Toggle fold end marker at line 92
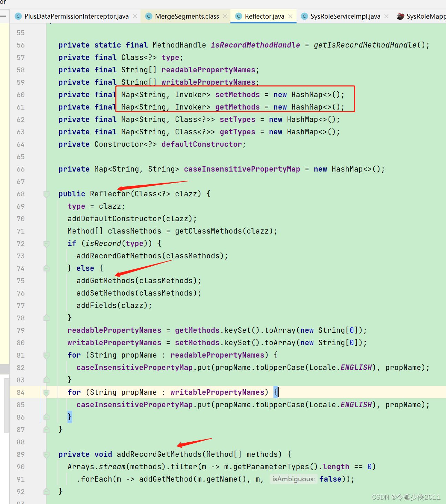 point(46,492)
